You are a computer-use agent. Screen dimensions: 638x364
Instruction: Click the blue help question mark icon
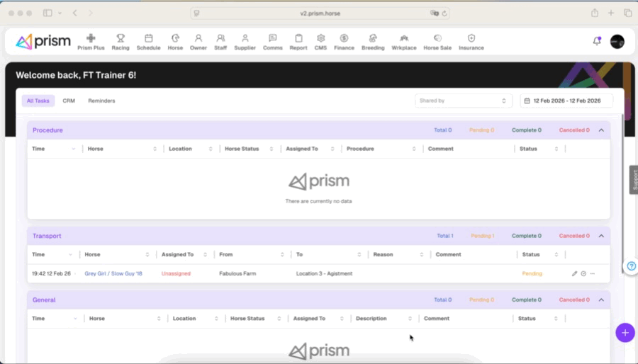pos(631,266)
